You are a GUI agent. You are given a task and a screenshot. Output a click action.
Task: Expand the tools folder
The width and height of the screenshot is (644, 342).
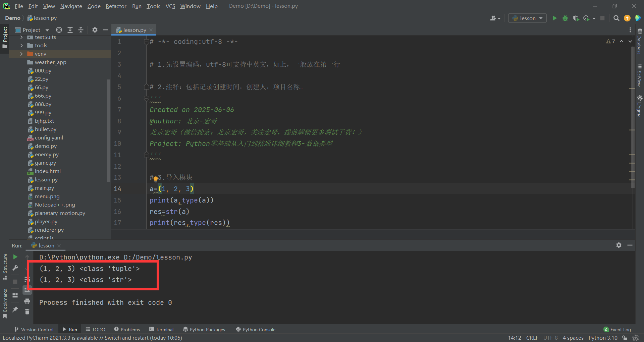(21, 45)
